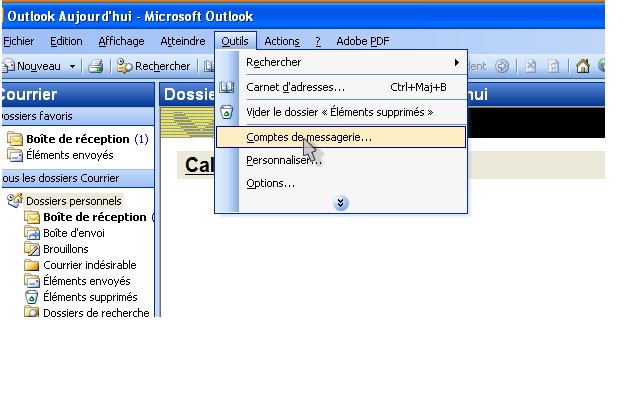Expand the full Outils menu with double chevron
The height and width of the screenshot is (400, 640).
(340, 203)
